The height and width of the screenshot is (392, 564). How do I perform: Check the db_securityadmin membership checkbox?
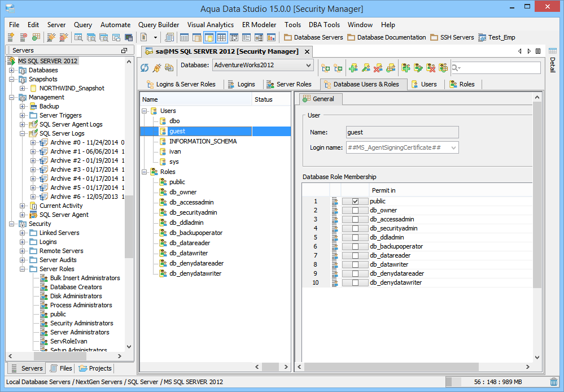click(x=355, y=228)
